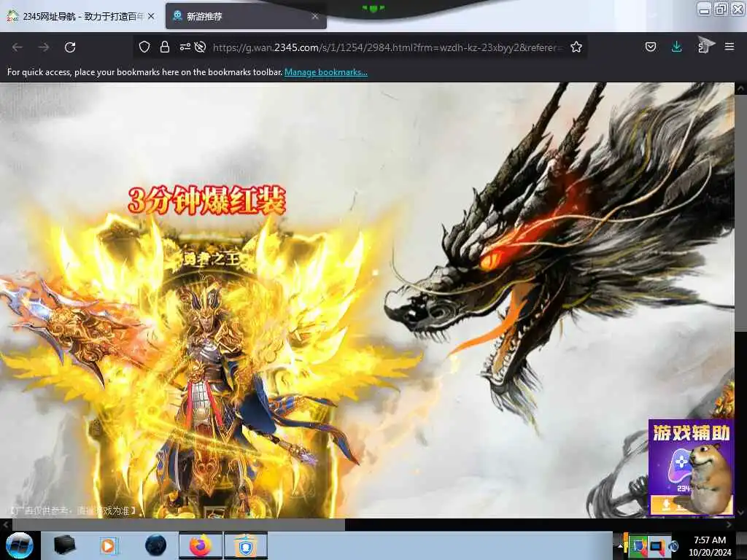Click the vertical page scrollbar thumb

(x=740, y=212)
